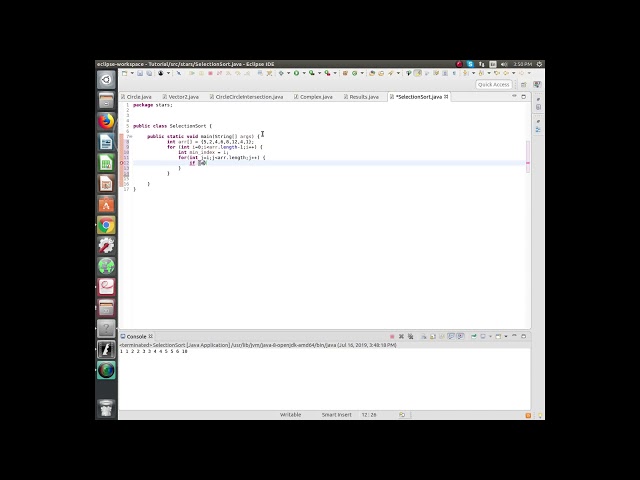This screenshot has width=640, height=480.
Task: Open Display Selected Console dropdown
Action: pos(490,336)
